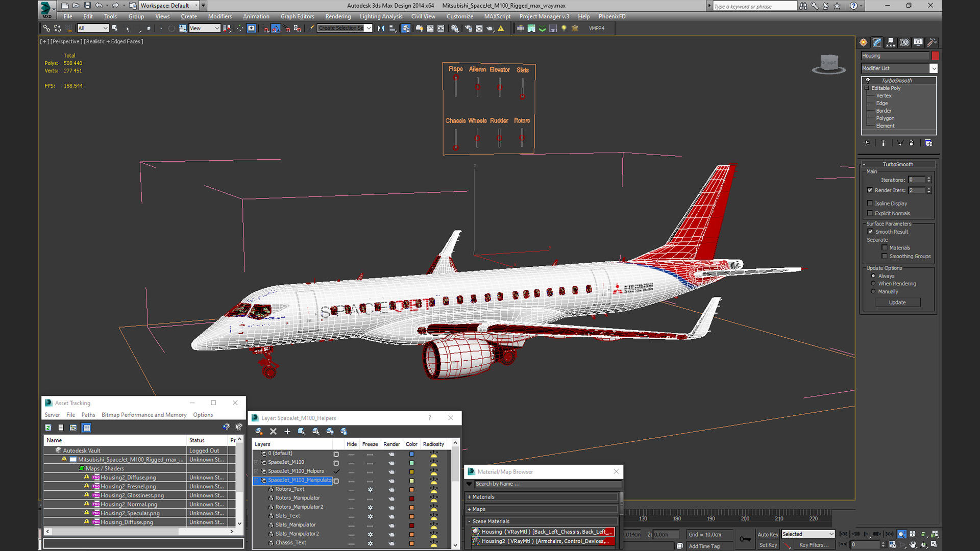The height and width of the screenshot is (551, 980).
Task: Click Save File icon in title bar
Action: pos(87,6)
